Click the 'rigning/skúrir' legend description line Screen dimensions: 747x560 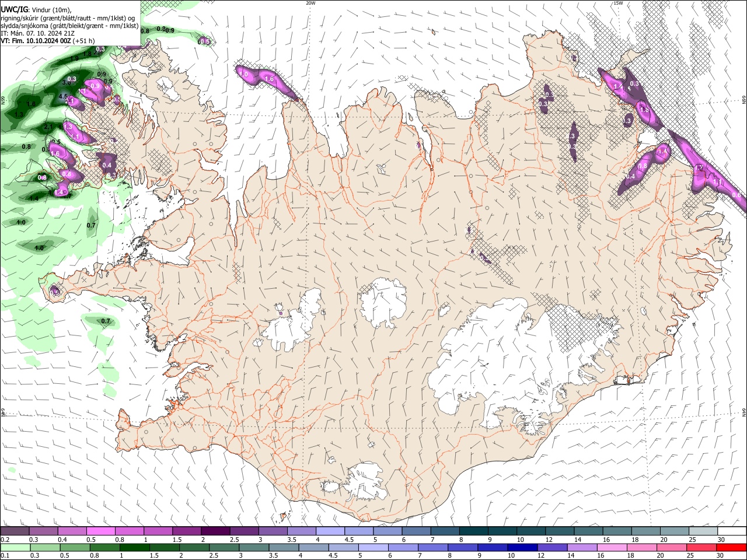[67, 17]
